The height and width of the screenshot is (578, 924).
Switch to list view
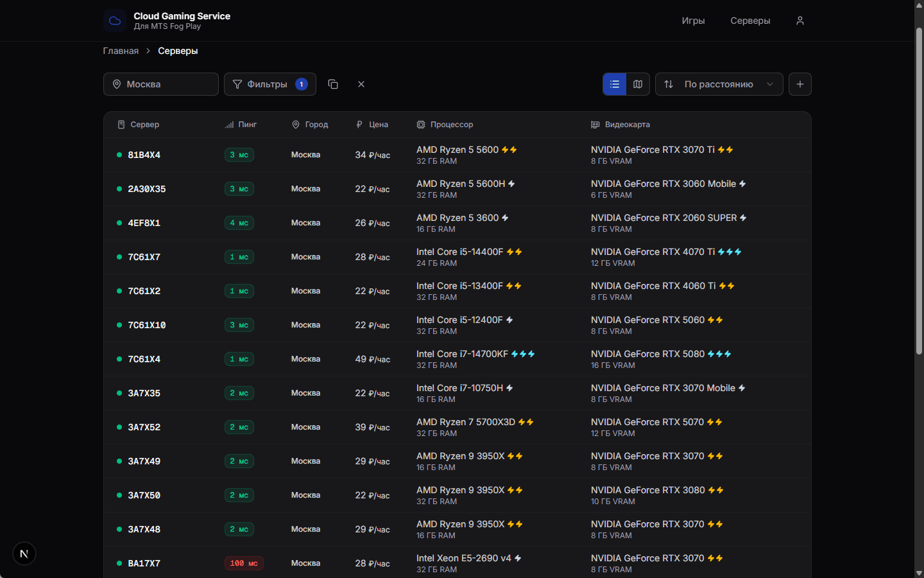click(614, 84)
